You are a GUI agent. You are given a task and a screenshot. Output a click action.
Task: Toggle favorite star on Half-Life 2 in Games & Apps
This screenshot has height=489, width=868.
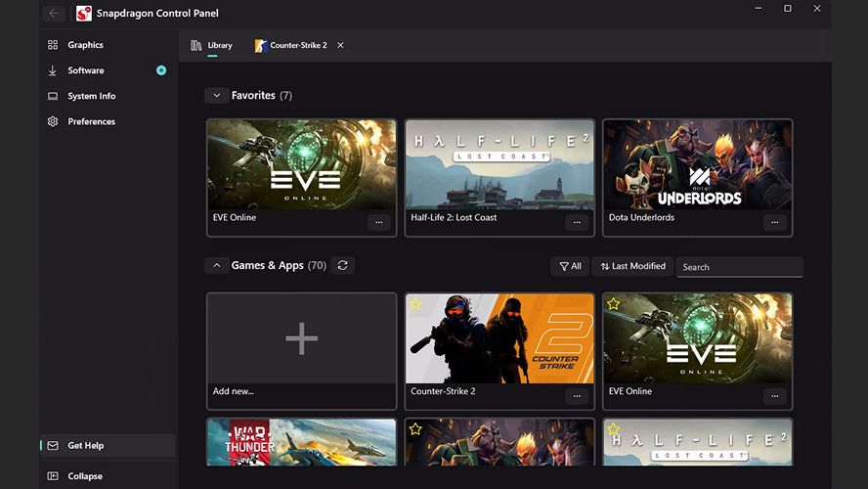613,428
